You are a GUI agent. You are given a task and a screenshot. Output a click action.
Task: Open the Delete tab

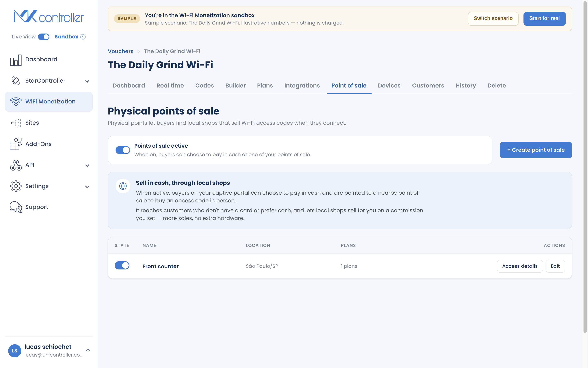pyautogui.click(x=497, y=85)
